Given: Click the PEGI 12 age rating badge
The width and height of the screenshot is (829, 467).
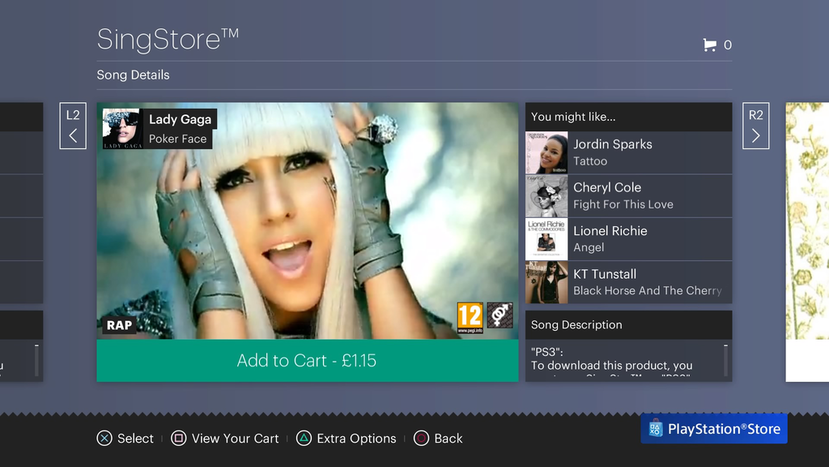Looking at the screenshot, I should pyautogui.click(x=470, y=317).
